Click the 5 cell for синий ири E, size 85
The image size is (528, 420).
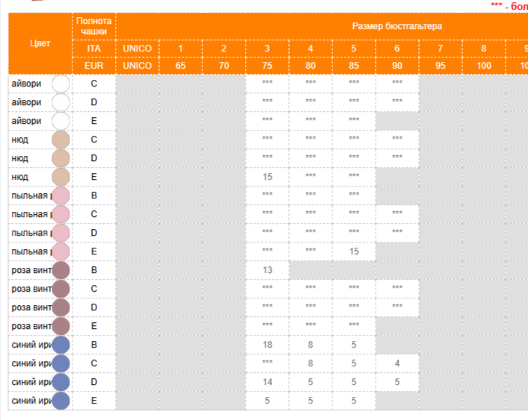click(x=354, y=401)
